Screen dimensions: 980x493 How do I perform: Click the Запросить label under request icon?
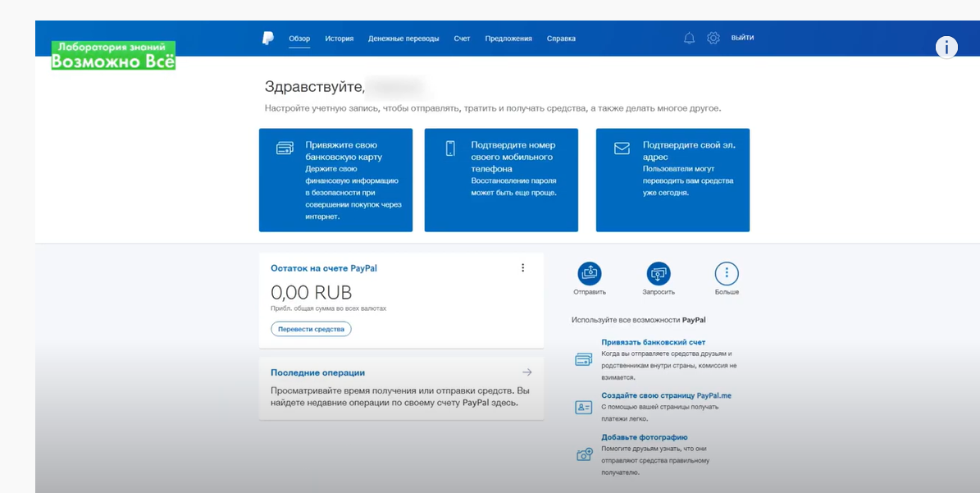tap(659, 292)
